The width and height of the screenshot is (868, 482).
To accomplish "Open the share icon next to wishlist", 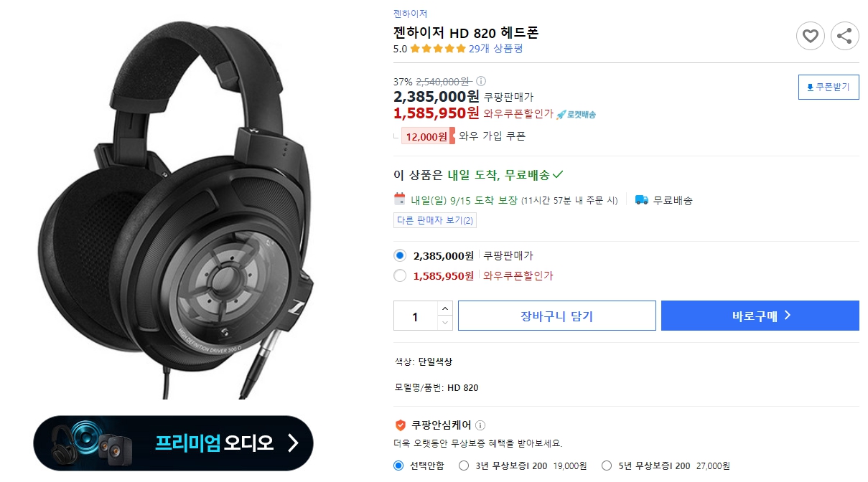I will click(x=845, y=36).
